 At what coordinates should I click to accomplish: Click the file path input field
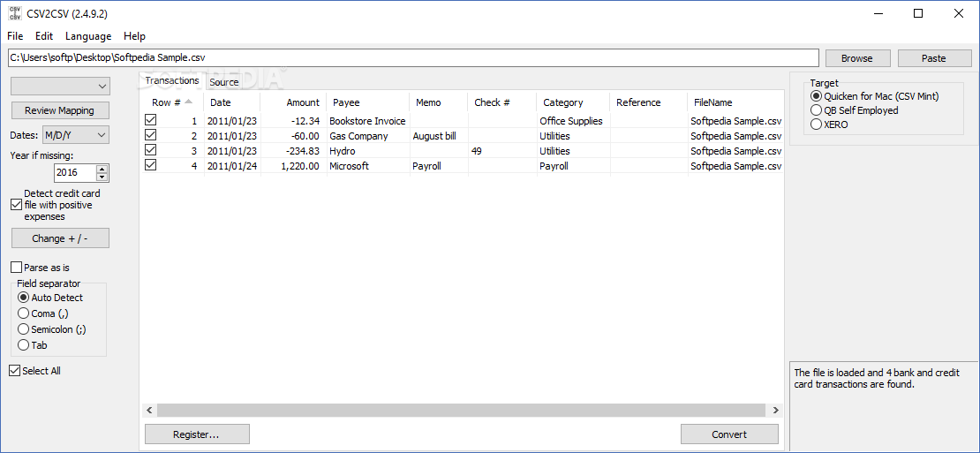[413, 57]
